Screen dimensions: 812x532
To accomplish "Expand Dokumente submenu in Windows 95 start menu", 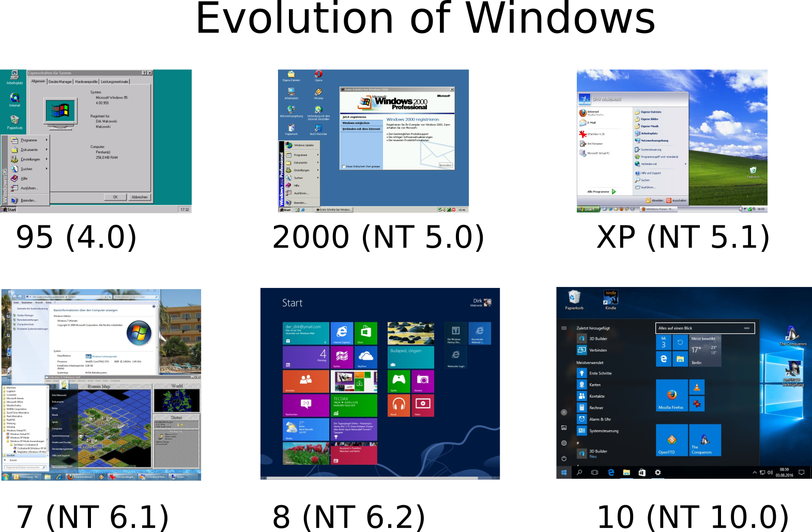I will tap(29, 150).
